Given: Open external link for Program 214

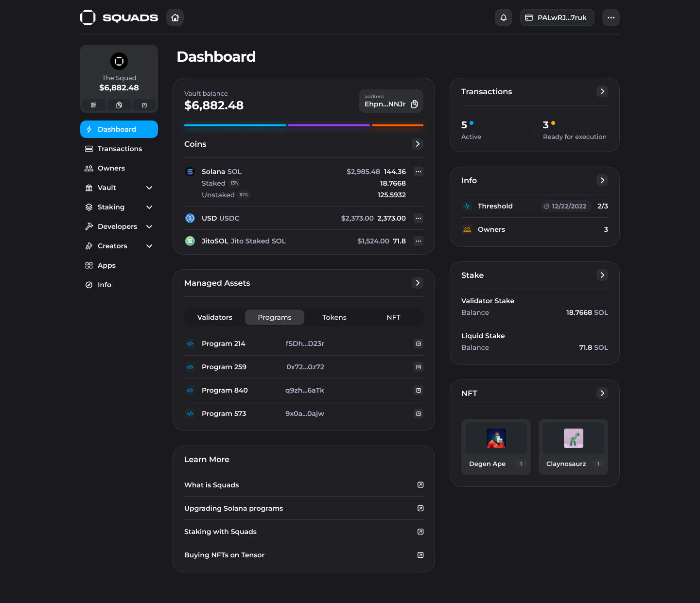Looking at the screenshot, I should 418,344.
